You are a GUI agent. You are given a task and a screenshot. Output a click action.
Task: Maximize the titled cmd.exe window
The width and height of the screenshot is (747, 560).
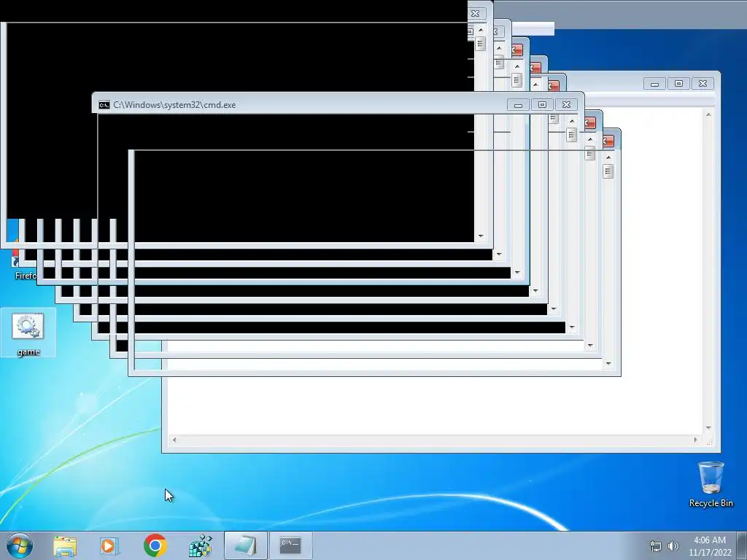pyautogui.click(x=542, y=105)
